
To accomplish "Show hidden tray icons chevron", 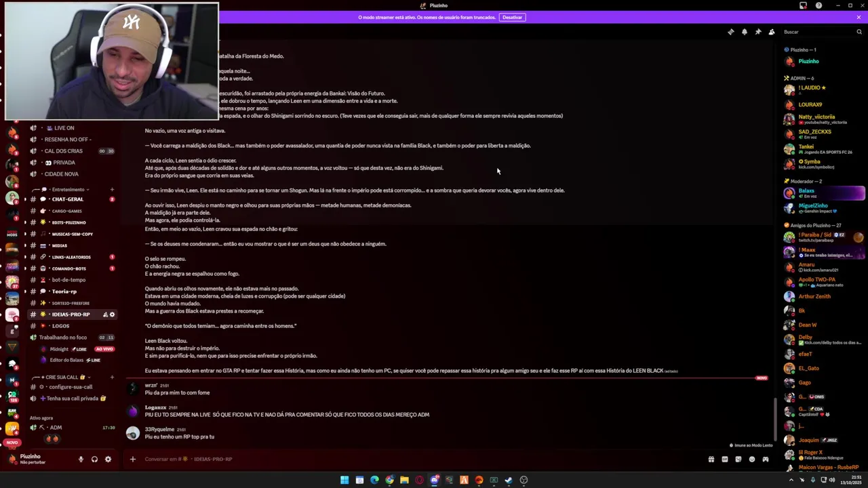I will (x=791, y=480).
